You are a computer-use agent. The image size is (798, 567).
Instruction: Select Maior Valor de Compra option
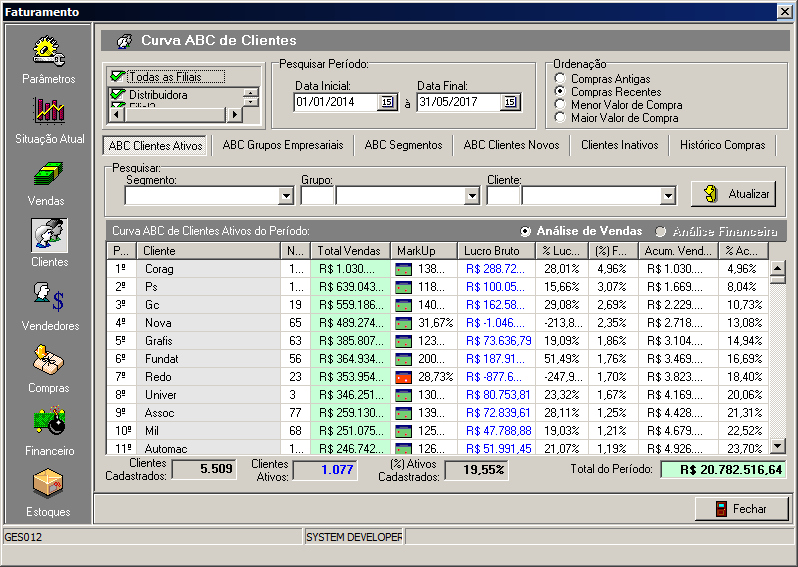[561, 118]
